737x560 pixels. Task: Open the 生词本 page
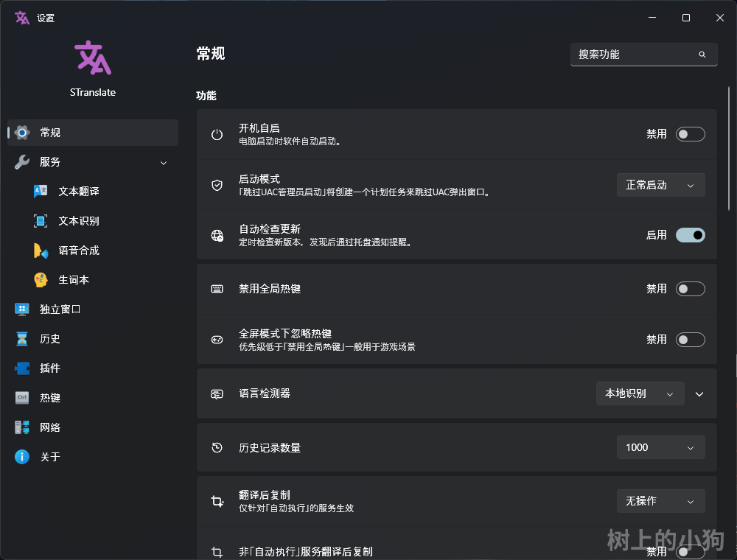76,279
